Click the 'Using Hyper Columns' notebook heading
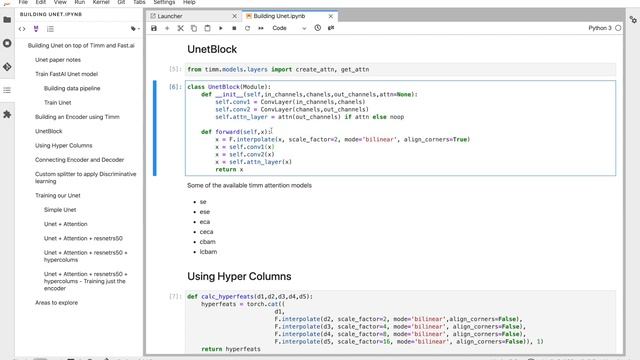 click(x=239, y=276)
